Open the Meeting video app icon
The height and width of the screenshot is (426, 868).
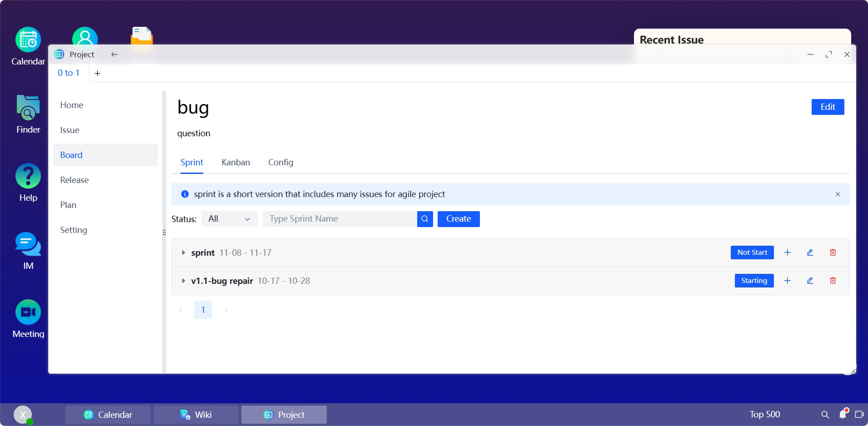coord(28,312)
